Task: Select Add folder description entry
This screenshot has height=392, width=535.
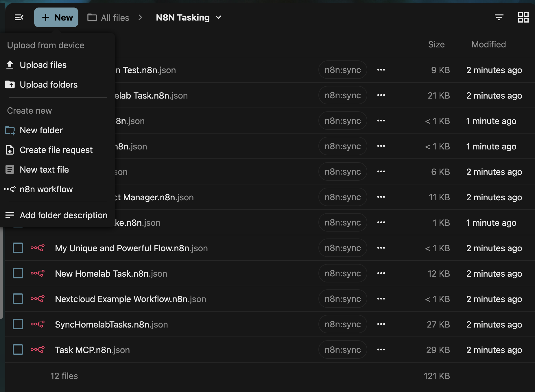Action: tap(56, 215)
